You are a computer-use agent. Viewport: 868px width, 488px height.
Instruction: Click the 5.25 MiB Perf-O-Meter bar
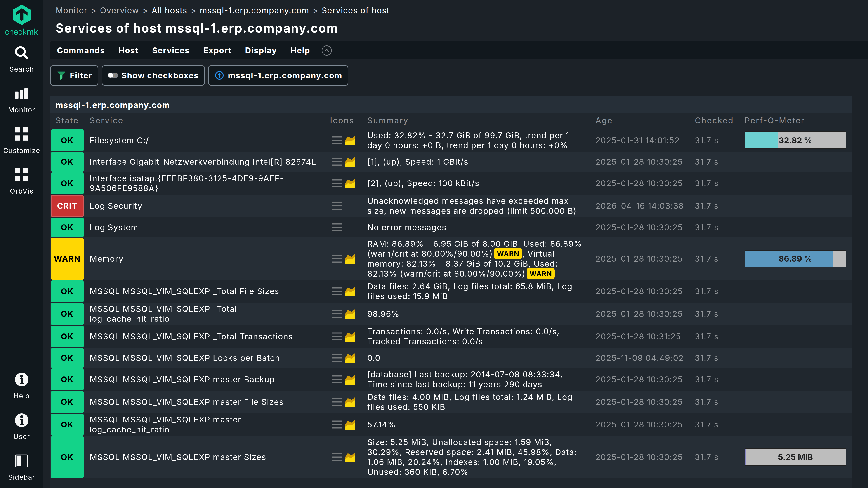click(x=795, y=457)
